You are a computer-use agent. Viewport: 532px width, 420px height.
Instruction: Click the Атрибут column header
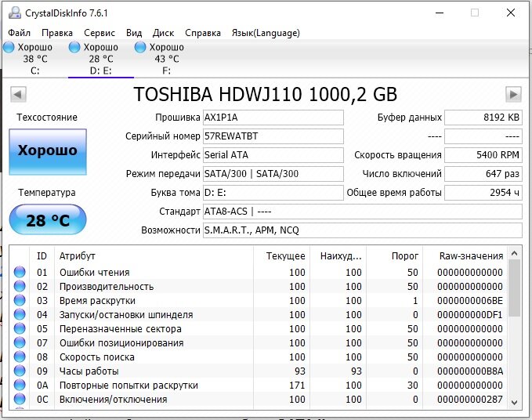tap(154, 255)
